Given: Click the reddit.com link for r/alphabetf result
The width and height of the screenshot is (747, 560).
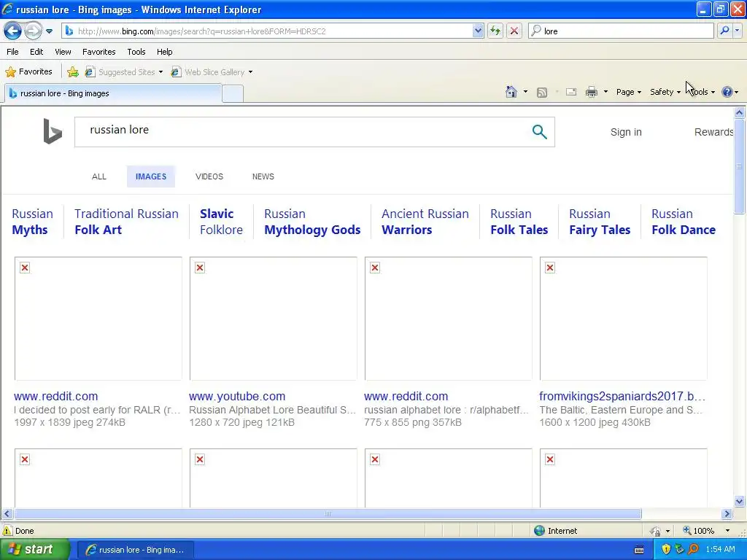Looking at the screenshot, I should coord(406,396).
